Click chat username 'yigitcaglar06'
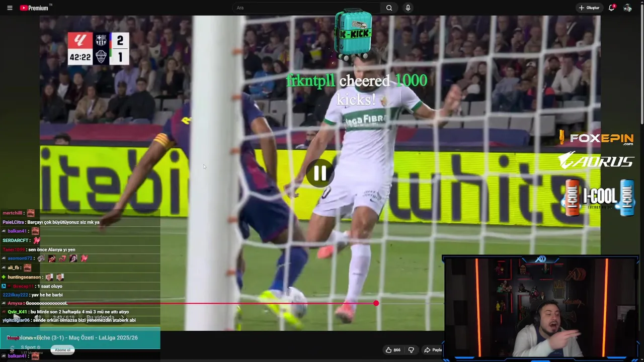 [16, 320]
